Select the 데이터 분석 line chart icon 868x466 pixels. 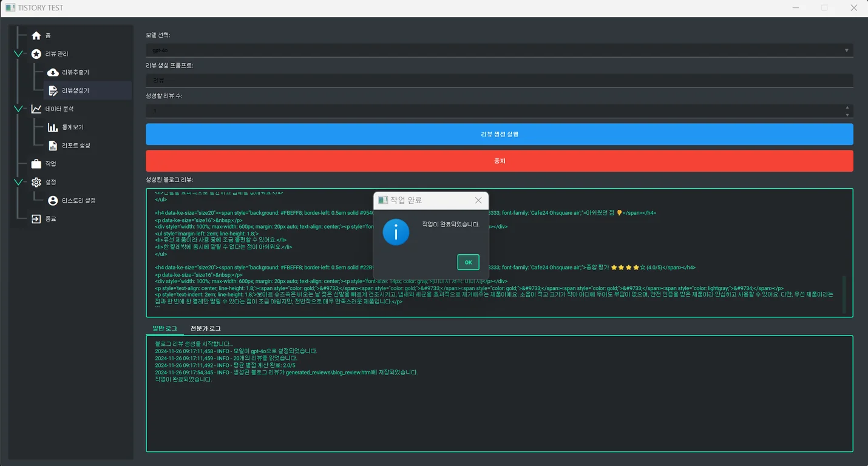[36, 109]
